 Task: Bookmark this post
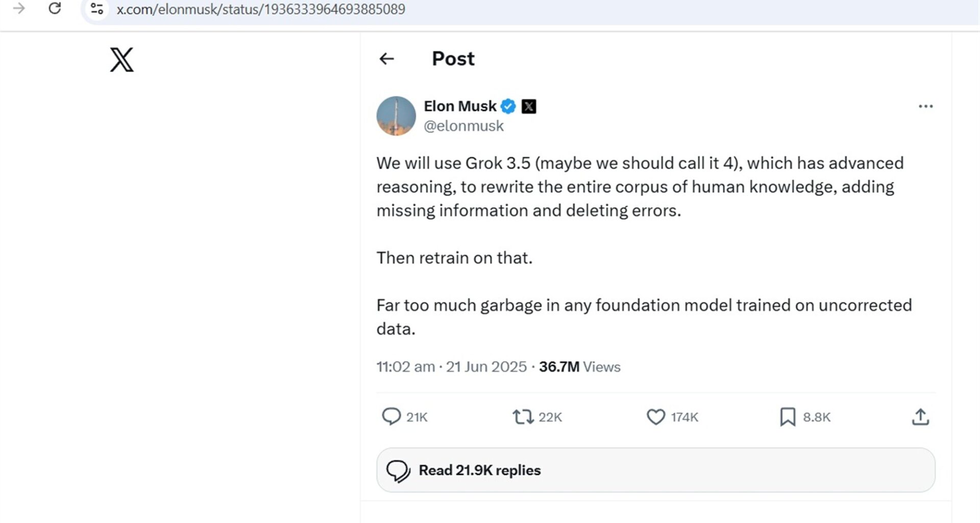pos(788,417)
